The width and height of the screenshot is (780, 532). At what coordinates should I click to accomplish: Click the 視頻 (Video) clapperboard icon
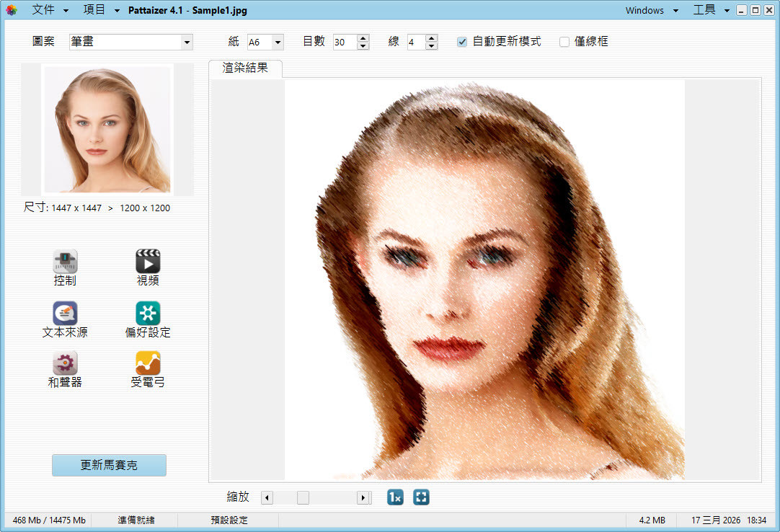pos(148,262)
